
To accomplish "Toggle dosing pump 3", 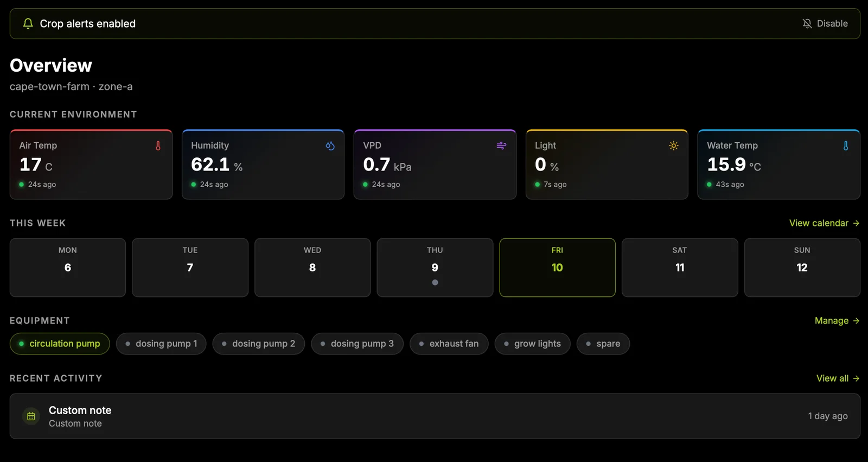I will (357, 344).
